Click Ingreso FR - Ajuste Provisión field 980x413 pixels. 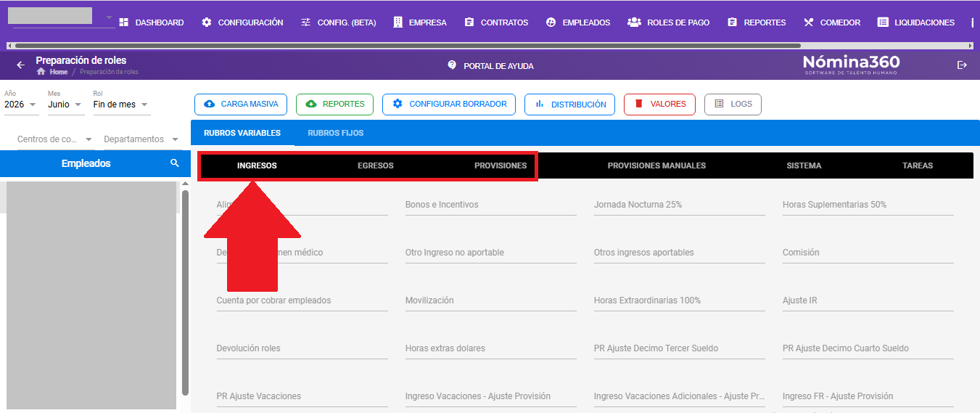[x=868, y=396]
